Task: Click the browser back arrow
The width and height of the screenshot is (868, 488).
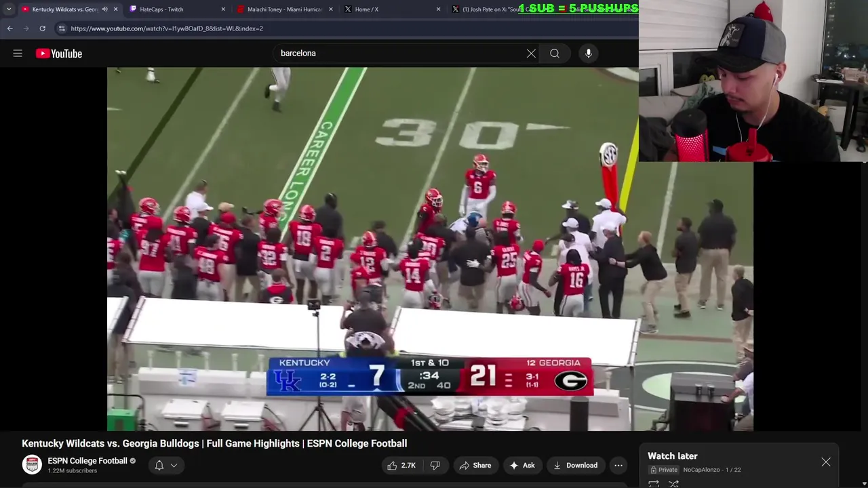Action: point(9,28)
